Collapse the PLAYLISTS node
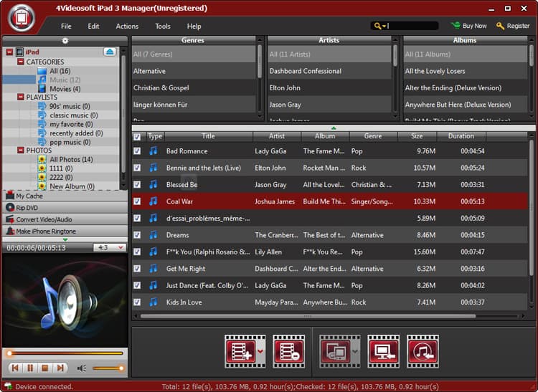 21,97
